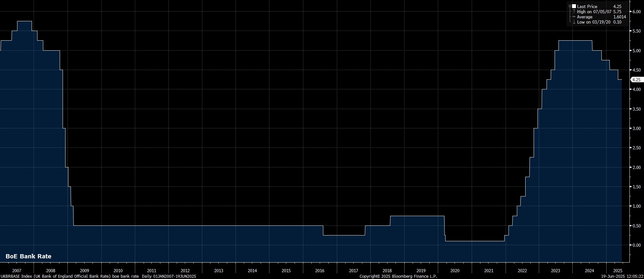Image resolution: width=644 pixels, height=279 pixels.
Task: Click the 5.00 label on the y-axis
Action: click(636, 51)
